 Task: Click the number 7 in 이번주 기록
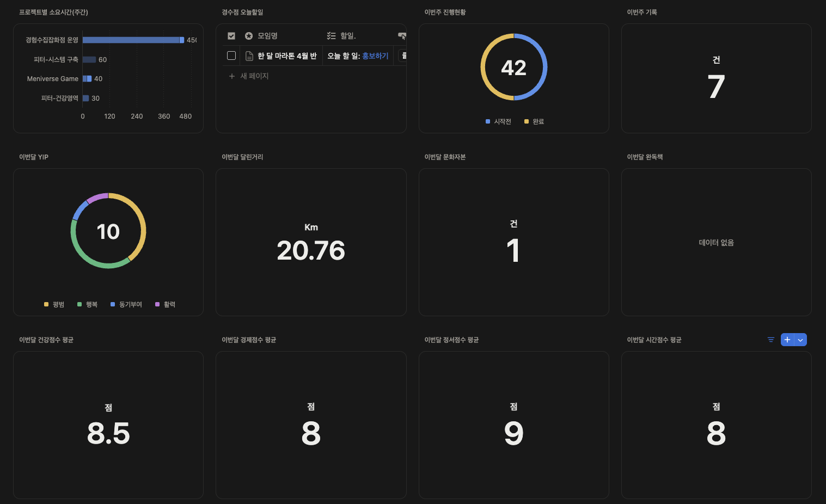(x=717, y=87)
